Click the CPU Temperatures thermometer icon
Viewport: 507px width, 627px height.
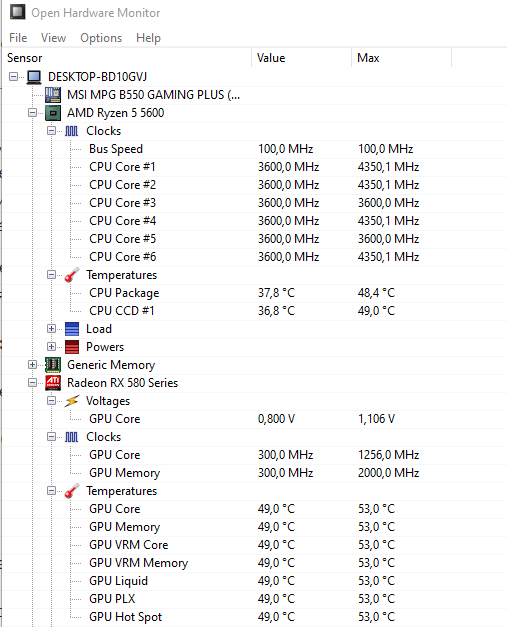72,275
